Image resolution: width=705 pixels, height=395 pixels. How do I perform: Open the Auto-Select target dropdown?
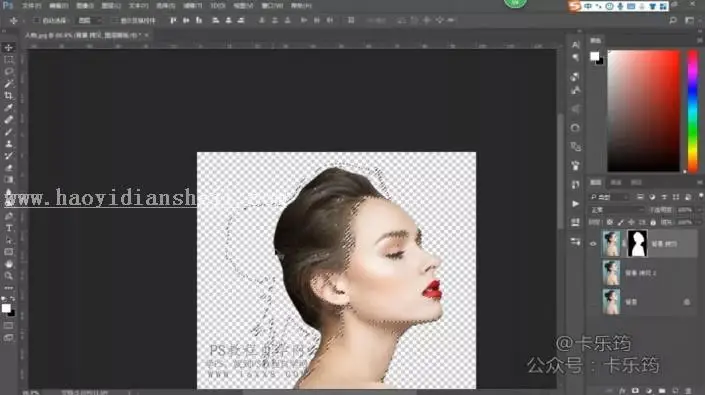[x=89, y=21]
